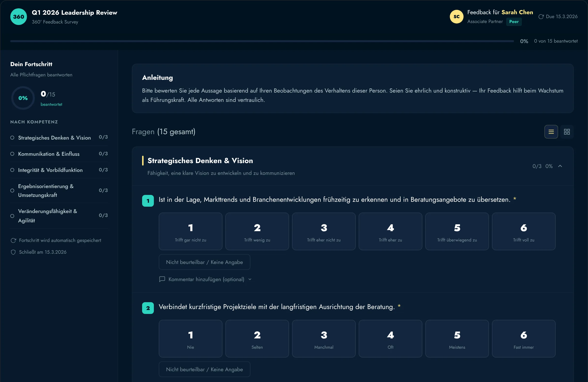Rate question 1 as 1 Trifft gar nicht zu
Screen dimensions: 588x382
click(x=190, y=231)
